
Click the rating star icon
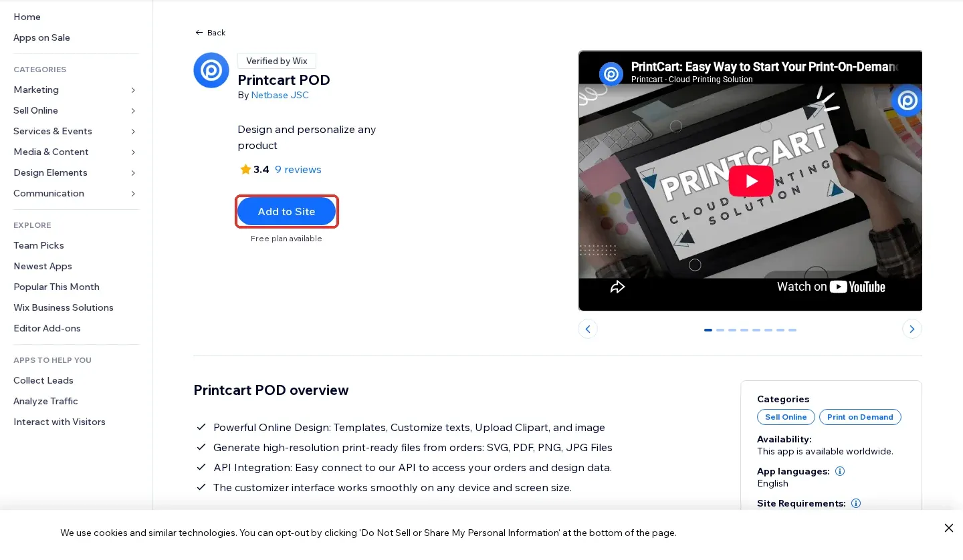pyautogui.click(x=245, y=169)
